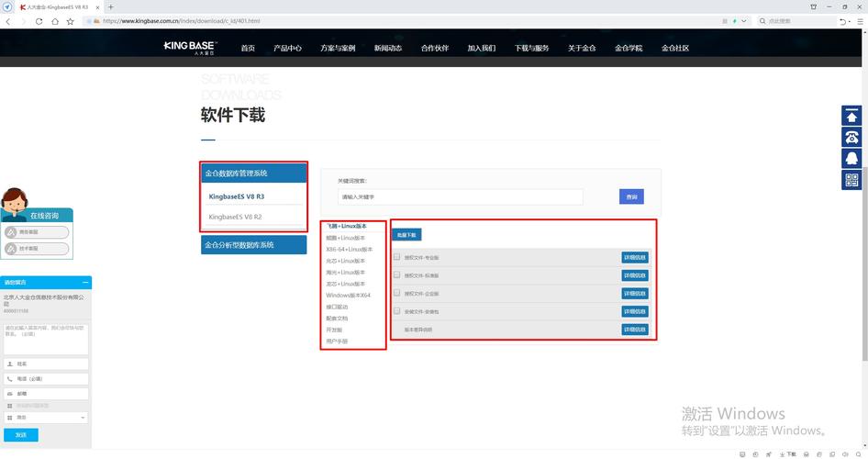Open the dropdown arrow beside the undo icon
868x459 pixels.
[850, 22]
